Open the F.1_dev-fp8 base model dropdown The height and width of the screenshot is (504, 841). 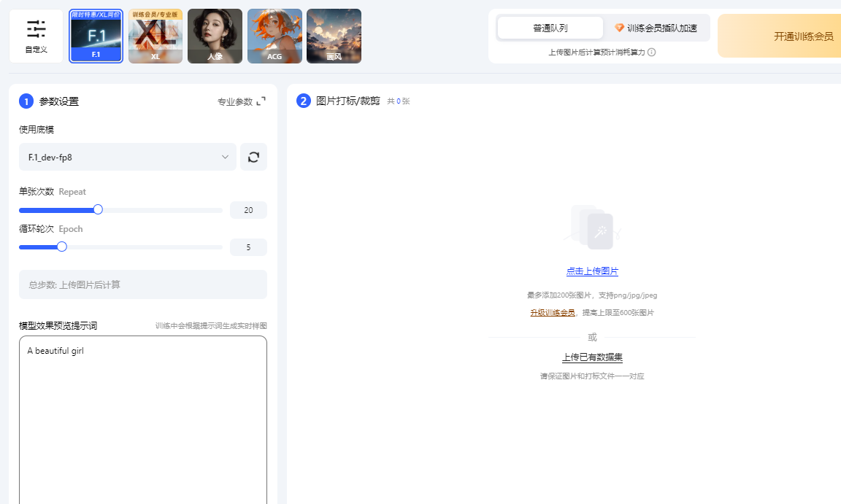[128, 157]
